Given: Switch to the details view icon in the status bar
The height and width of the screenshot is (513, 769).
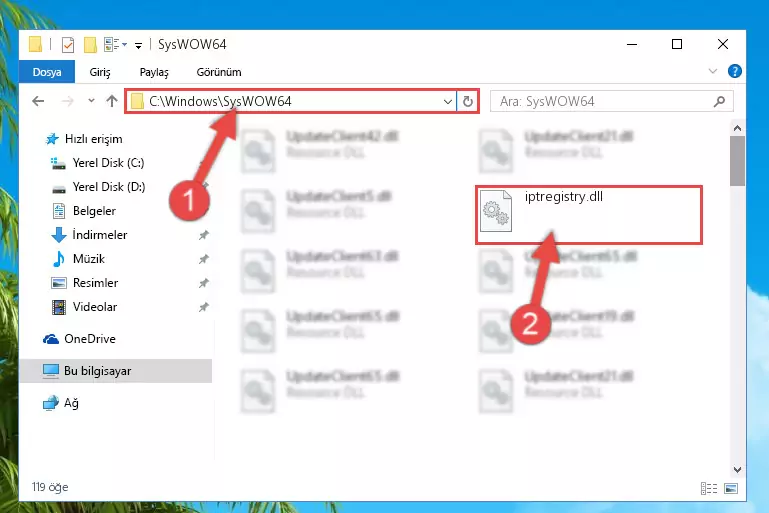Looking at the screenshot, I should (709, 488).
